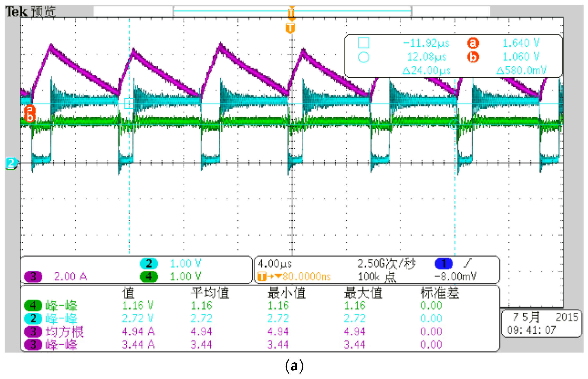Select the cyan channel 2 scale badge
The image size is (588, 379).
pos(149,263)
